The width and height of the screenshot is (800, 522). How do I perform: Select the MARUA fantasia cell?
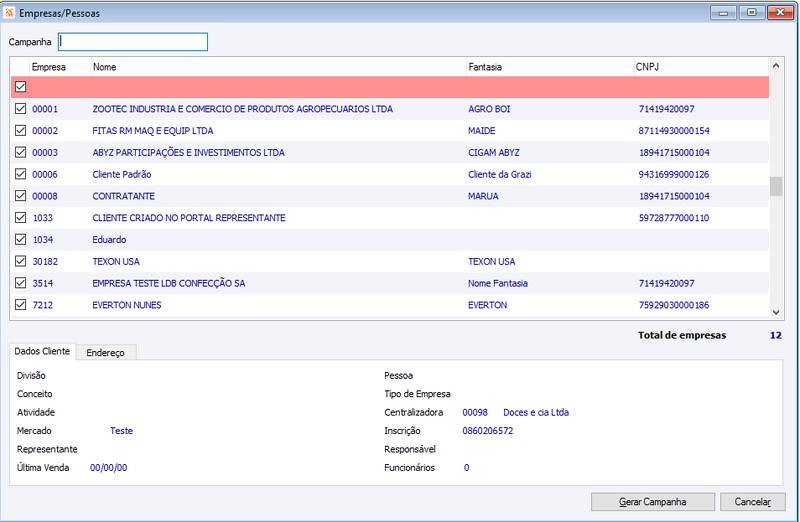(x=483, y=196)
